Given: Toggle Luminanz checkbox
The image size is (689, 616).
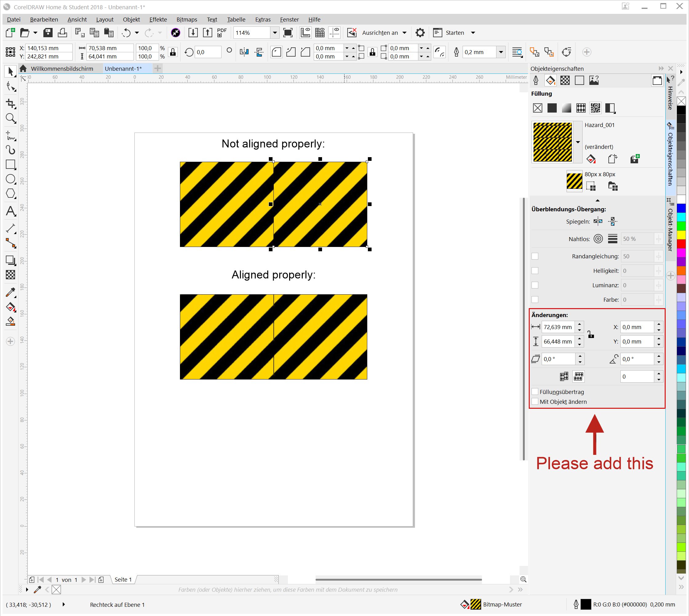Looking at the screenshot, I should [x=535, y=285].
